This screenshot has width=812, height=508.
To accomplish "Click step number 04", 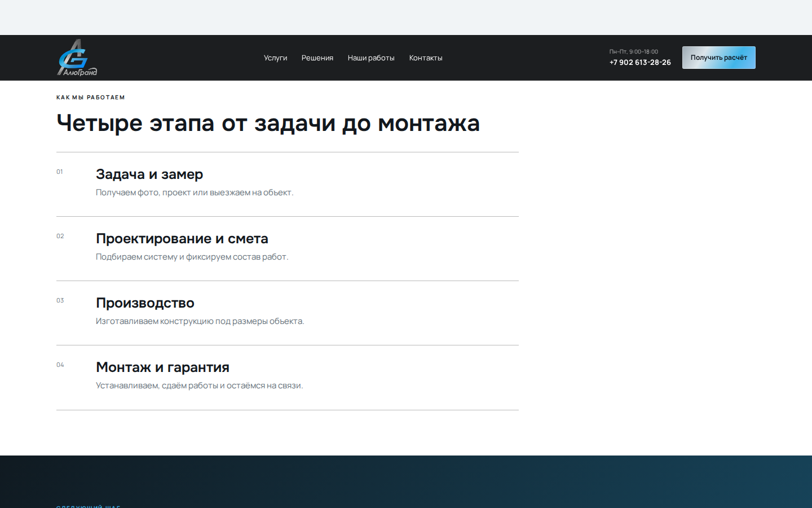I will tap(60, 365).
